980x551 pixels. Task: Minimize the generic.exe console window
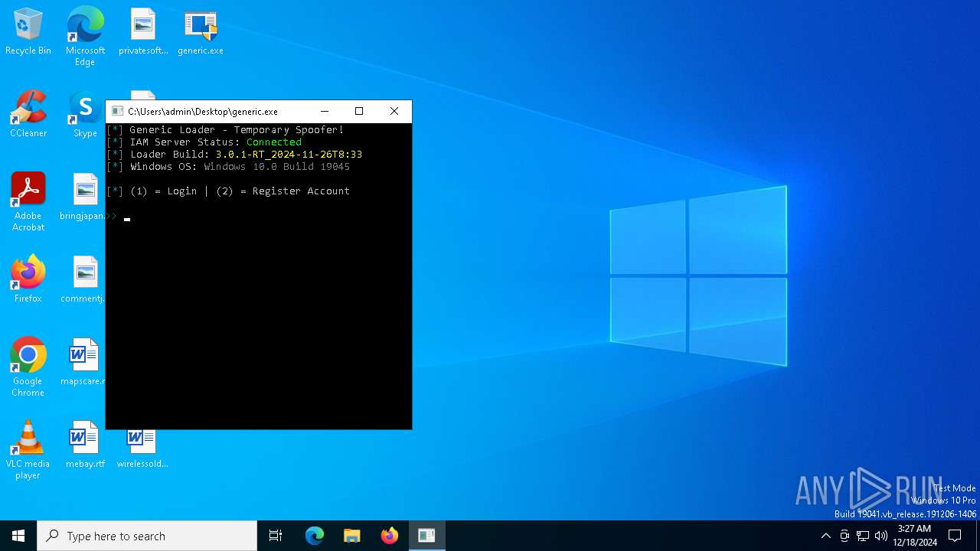coord(324,112)
